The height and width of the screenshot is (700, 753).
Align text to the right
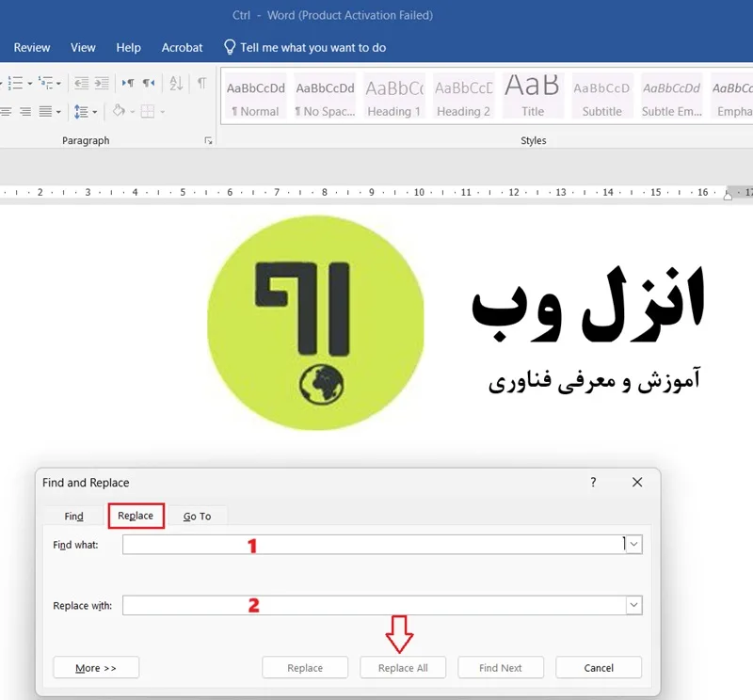coord(25,112)
